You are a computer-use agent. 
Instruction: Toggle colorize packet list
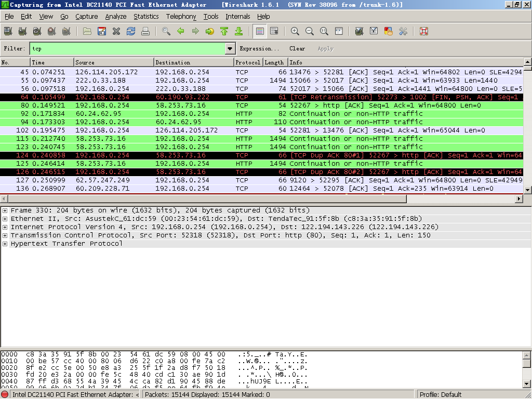click(260, 31)
